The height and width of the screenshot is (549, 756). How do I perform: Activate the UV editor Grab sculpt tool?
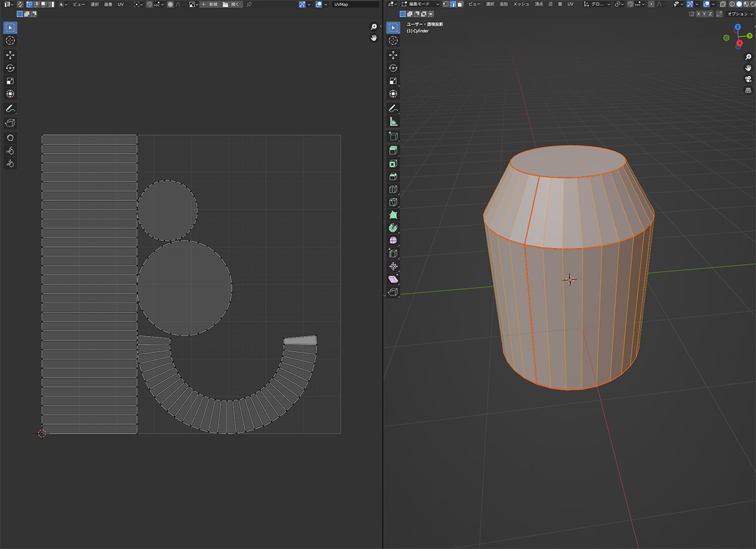[11, 137]
